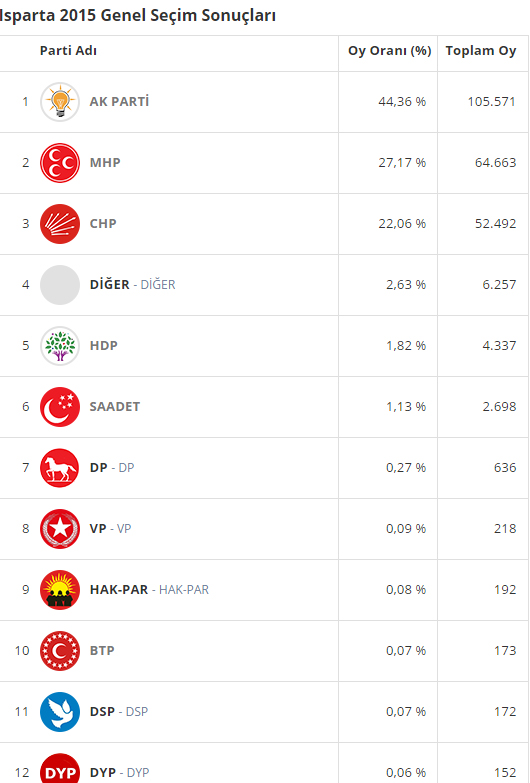Click the VP white star logo
The width and height of the screenshot is (530, 783).
pos(60,528)
